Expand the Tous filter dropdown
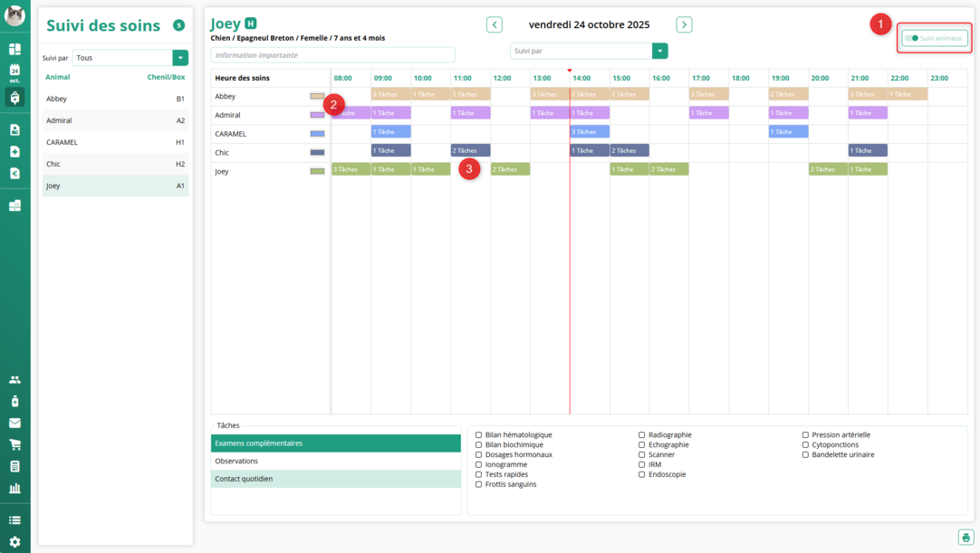 click(181, 58)
